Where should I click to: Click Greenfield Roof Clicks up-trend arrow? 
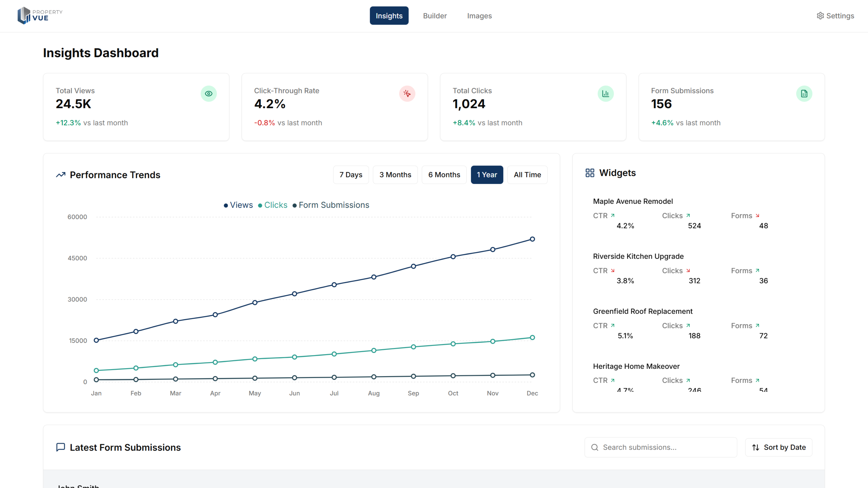688,325
